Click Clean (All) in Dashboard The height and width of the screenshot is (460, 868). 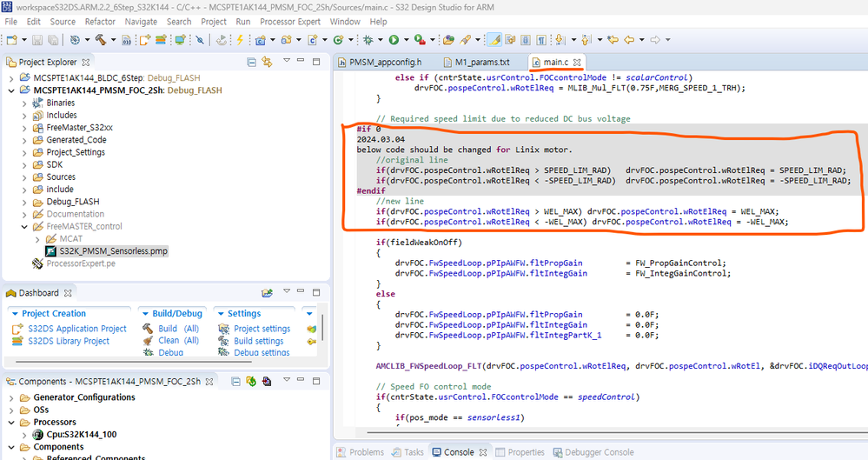click(x=178, y=340)
